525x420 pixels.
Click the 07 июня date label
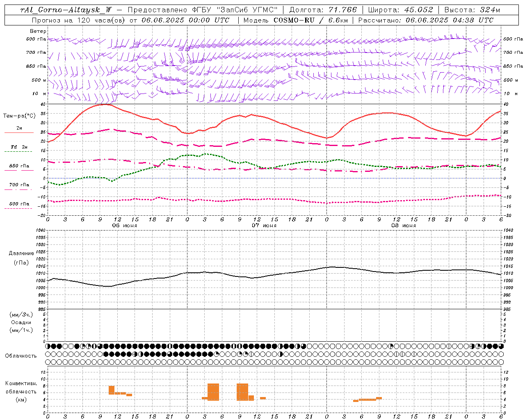tap(264, 226)
